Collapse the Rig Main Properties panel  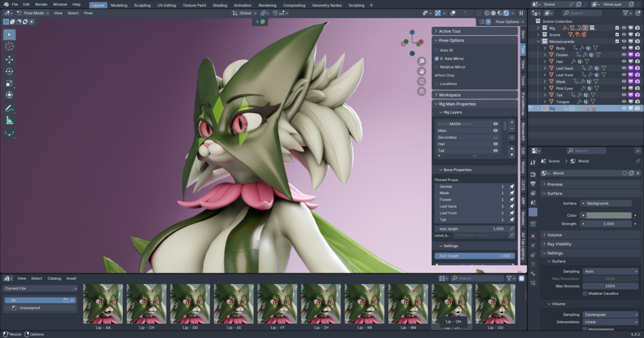[474, 104]
